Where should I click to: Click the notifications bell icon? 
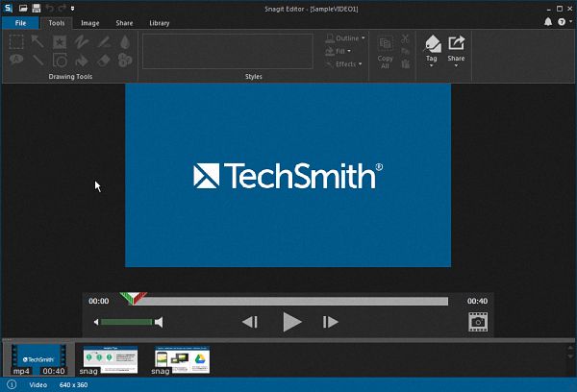(x=548, y=21)
